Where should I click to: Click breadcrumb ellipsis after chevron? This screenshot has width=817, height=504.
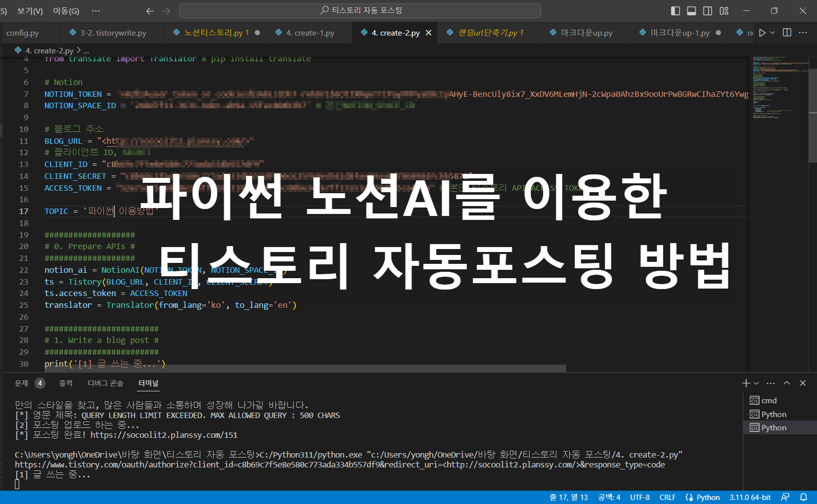(x=87, y=51)
